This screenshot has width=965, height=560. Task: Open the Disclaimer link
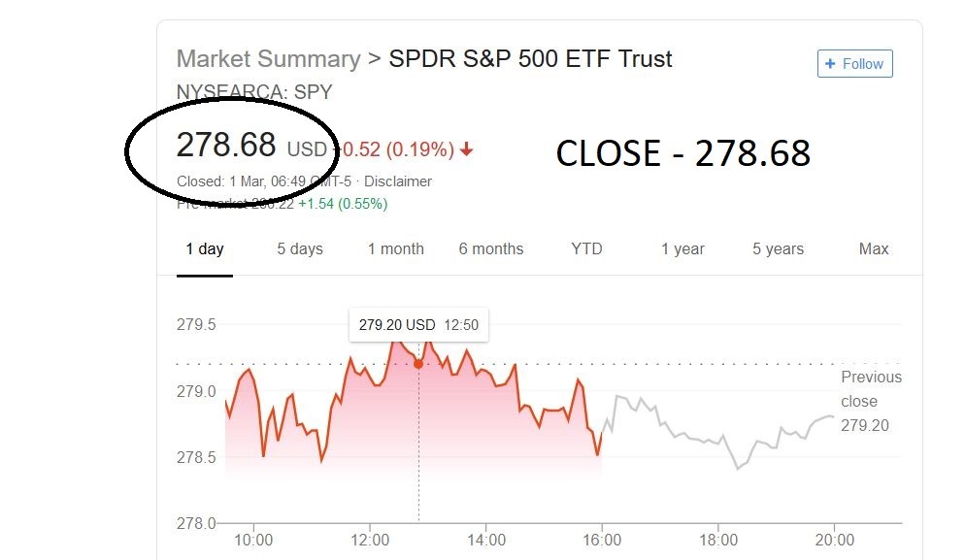[x=398, y=181]
